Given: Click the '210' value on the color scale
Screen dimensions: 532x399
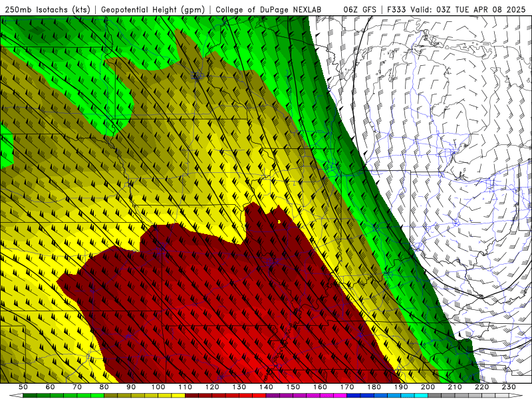Looking at the screenshot, I should 455,387.
